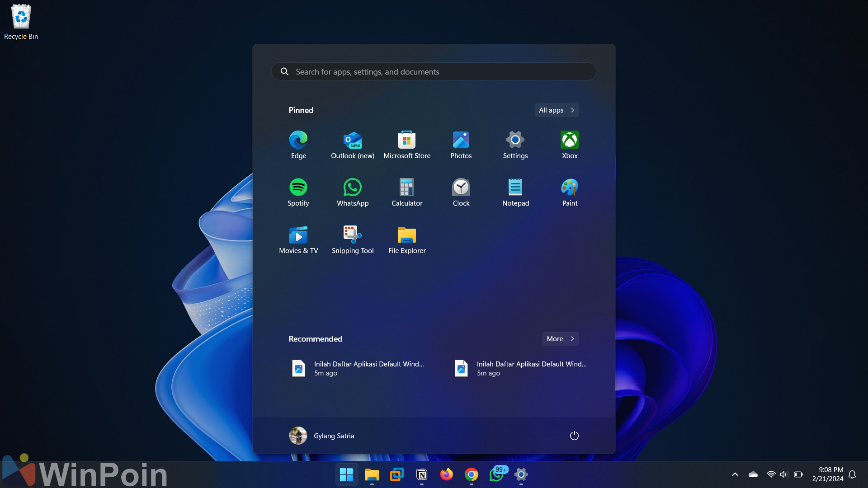Open Firefox from the taskbar
868x488 pixels.
point(446,474)
